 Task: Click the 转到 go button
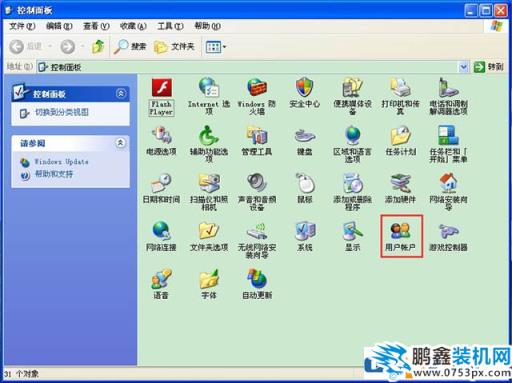489,67
